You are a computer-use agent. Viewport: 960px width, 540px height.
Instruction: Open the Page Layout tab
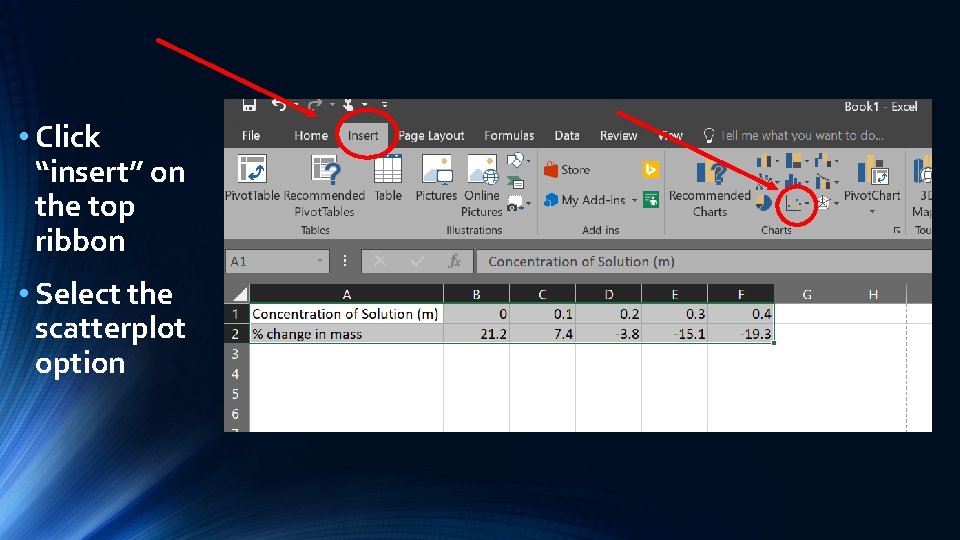click(431, 135)
